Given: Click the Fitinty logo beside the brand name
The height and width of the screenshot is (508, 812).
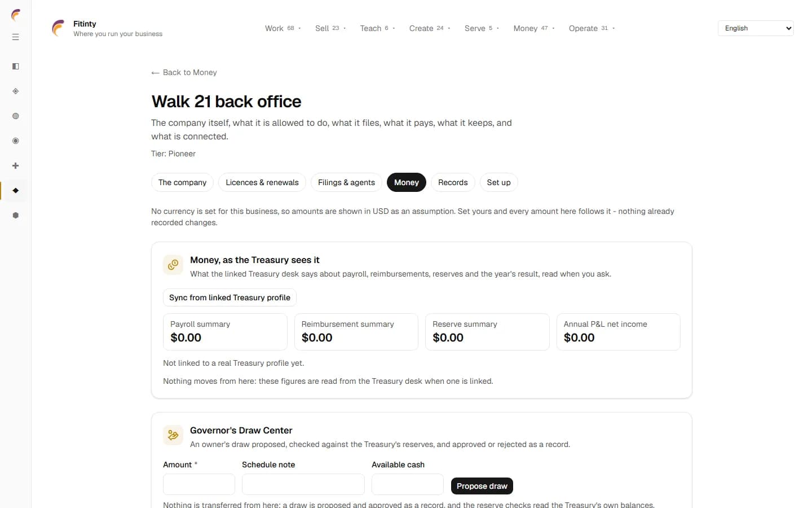Looking at the screenshot, I should 58,28.
